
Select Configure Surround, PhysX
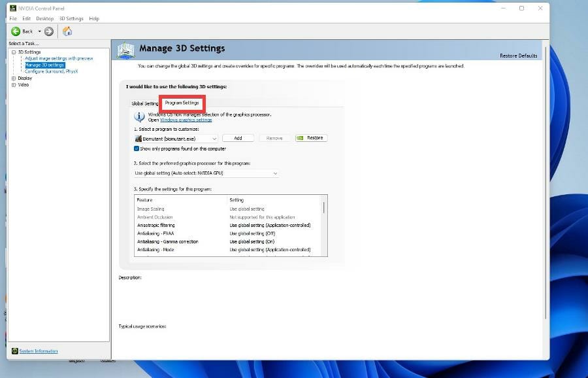[52, 71]
